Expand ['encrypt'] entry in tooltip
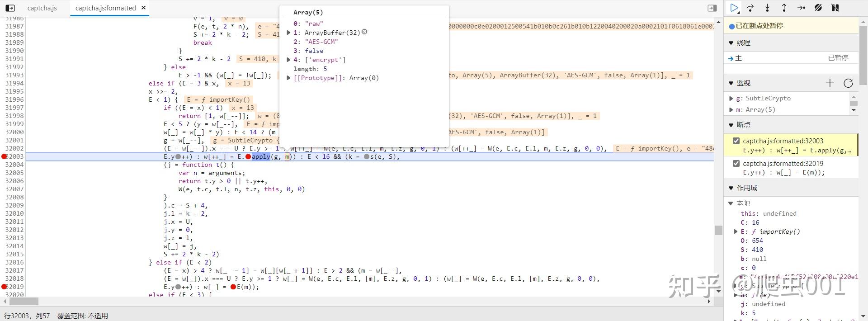The height and width of the screenshot is (321, 868). click(x=288, y=60)
